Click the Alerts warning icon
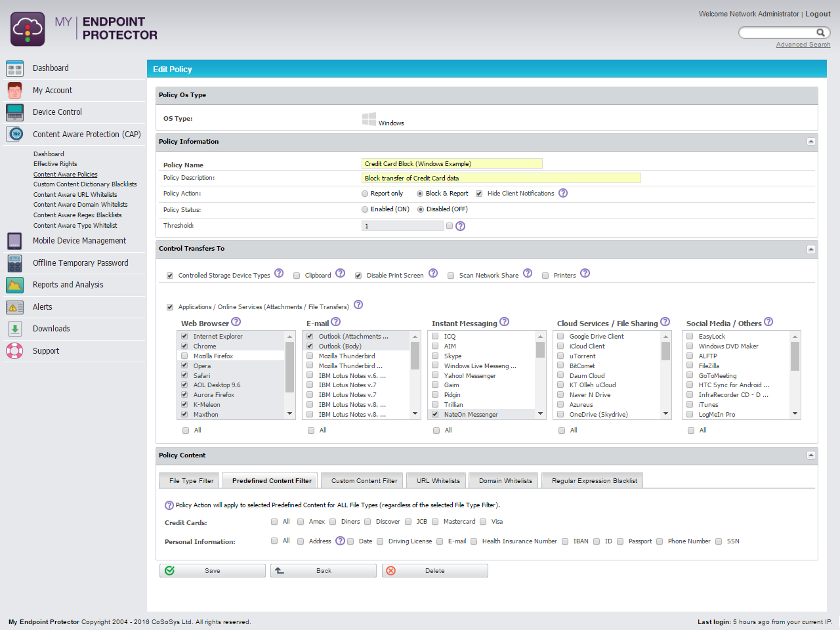The width and height of the screenshot is (840, 630). pyautogui.click(x=15, y=307)
